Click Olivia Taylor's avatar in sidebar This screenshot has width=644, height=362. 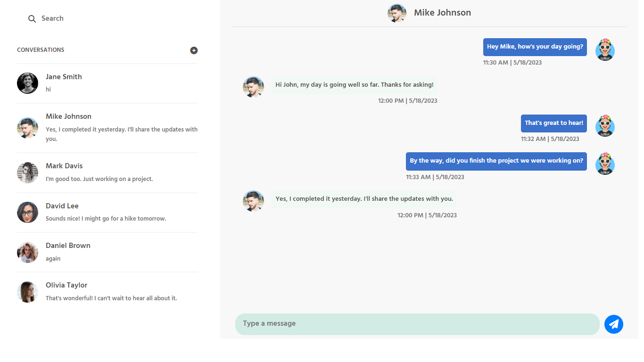(27, 292)
